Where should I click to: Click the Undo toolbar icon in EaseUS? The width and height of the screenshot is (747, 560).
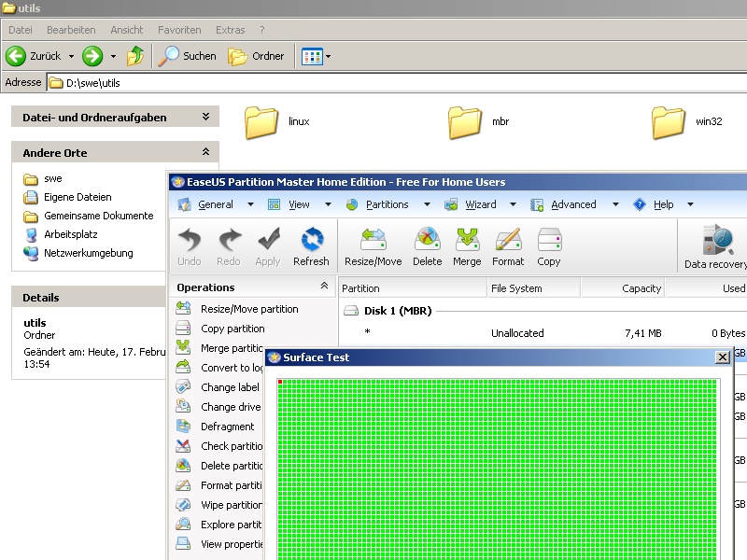pyautogui.click(x=190, y=246)
